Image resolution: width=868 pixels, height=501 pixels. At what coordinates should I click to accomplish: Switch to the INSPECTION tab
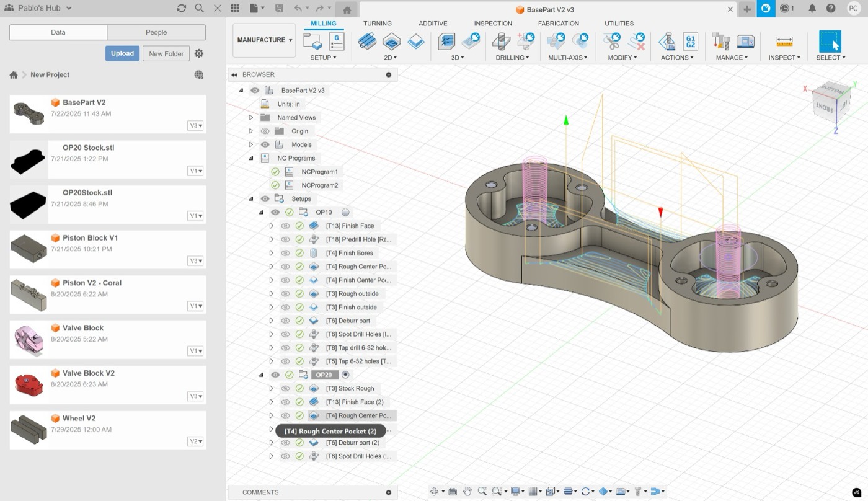pos(493,24)
